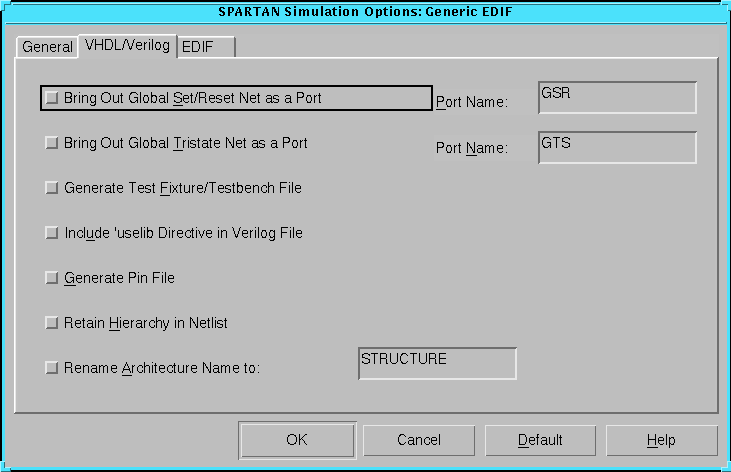Enable Bring Out Global Set/Reset Net checkbox
Image resolution: width=731 pixels, height=472 pixels.
[x=52, y=98]
